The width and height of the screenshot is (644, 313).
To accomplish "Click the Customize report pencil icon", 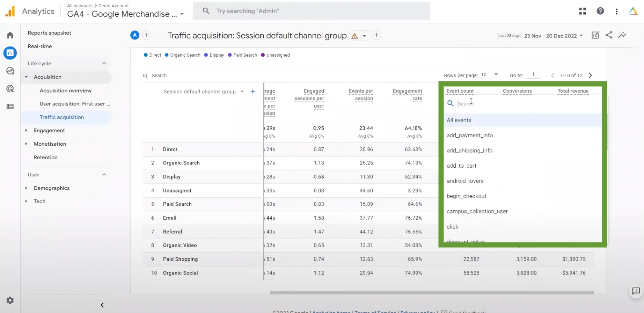I will (x=595, y=35).
